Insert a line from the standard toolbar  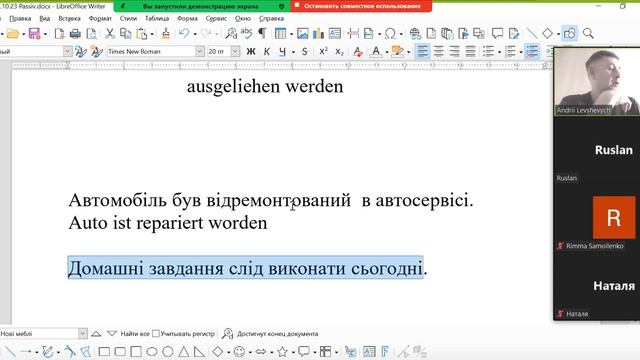pos(531,33)
